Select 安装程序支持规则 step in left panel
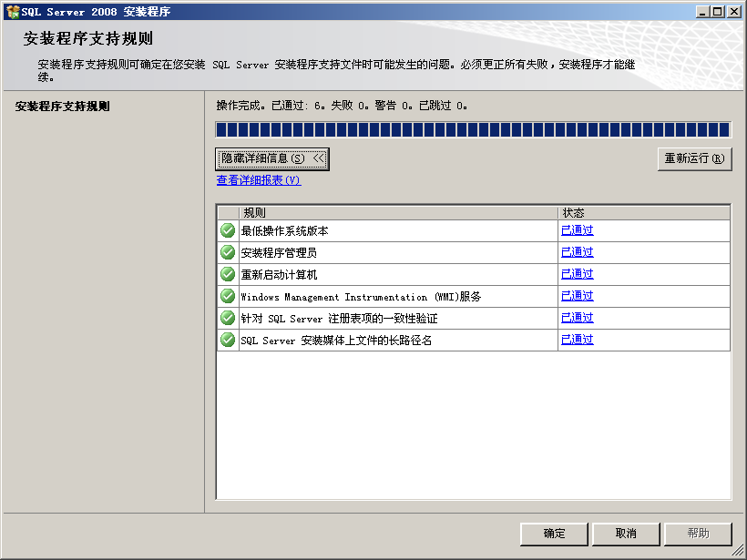Viewport: 747px width, 560px height. (63, 107)
